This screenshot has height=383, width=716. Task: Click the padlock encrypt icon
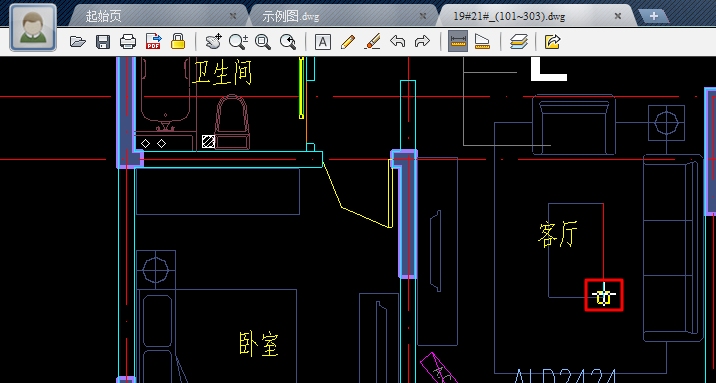click(178, 41)
